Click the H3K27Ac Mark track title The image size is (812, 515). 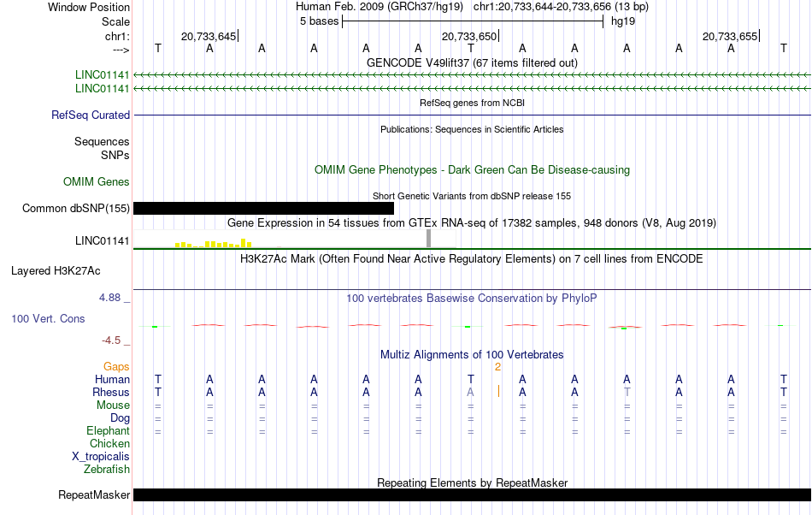[x=472, y=258]
